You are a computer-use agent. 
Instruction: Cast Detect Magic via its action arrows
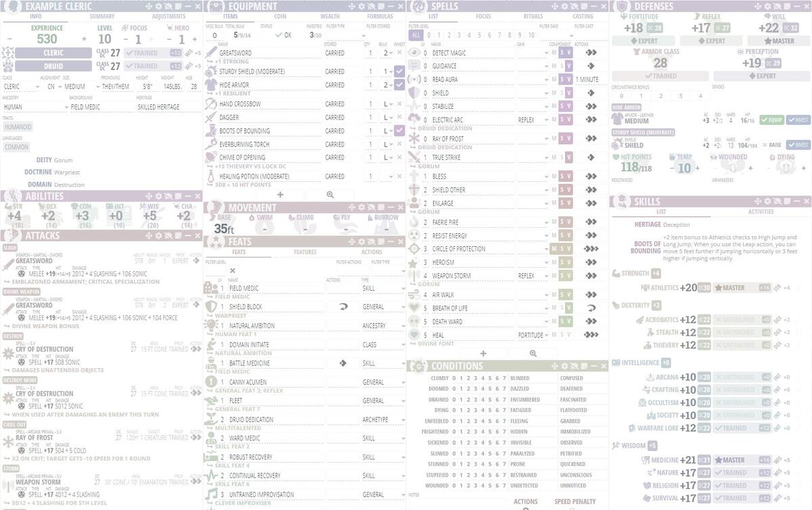pyautogui.click(x=591, y=53)
